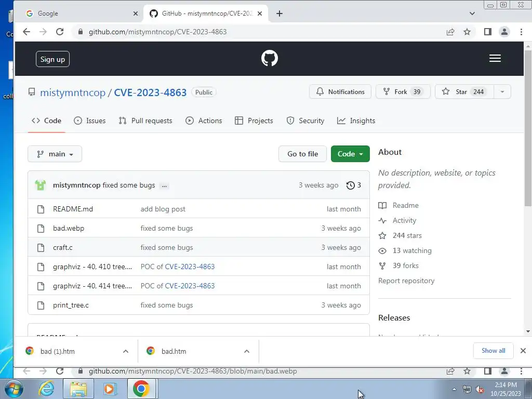Open Windows Explorer from taskbar

click(x=78, y=389)
